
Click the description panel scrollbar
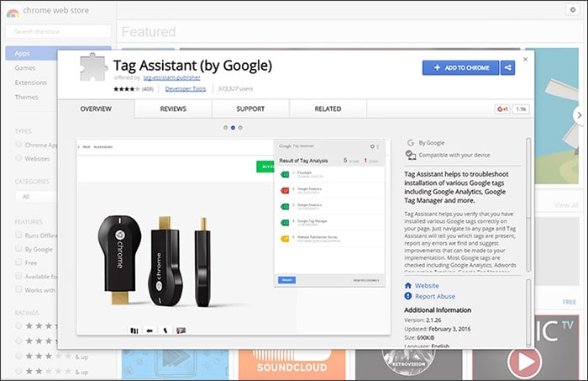point(528,204)
